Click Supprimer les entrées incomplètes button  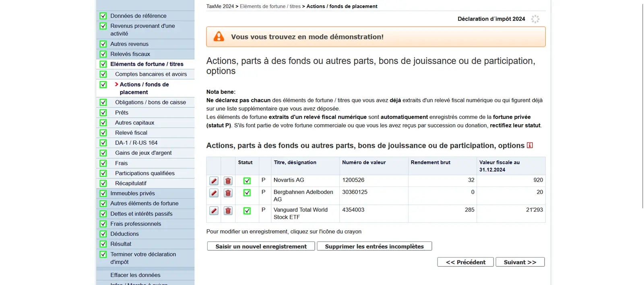(x=374, y=246)
